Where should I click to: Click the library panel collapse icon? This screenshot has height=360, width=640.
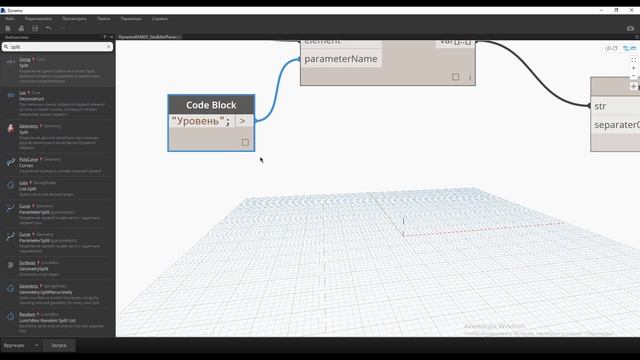pos(111,37)
